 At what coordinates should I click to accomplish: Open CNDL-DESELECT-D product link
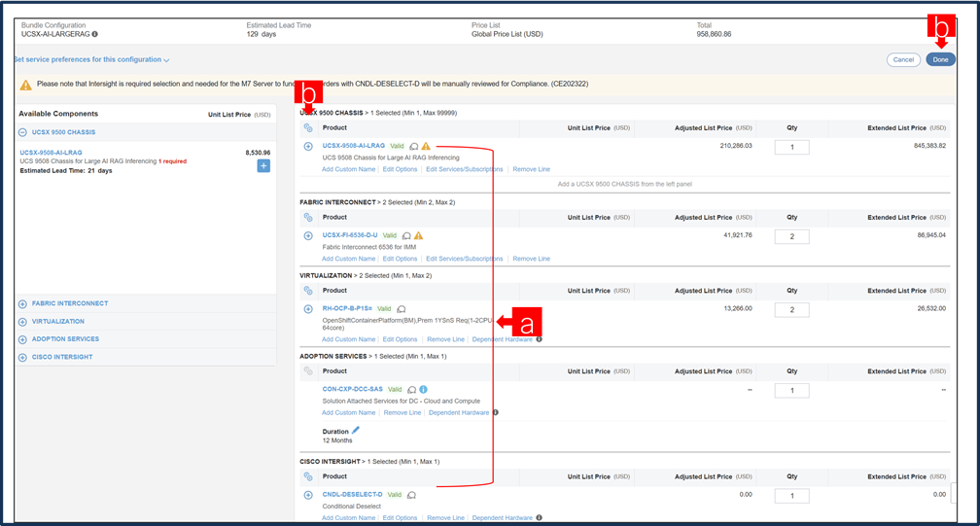point(353,495)
